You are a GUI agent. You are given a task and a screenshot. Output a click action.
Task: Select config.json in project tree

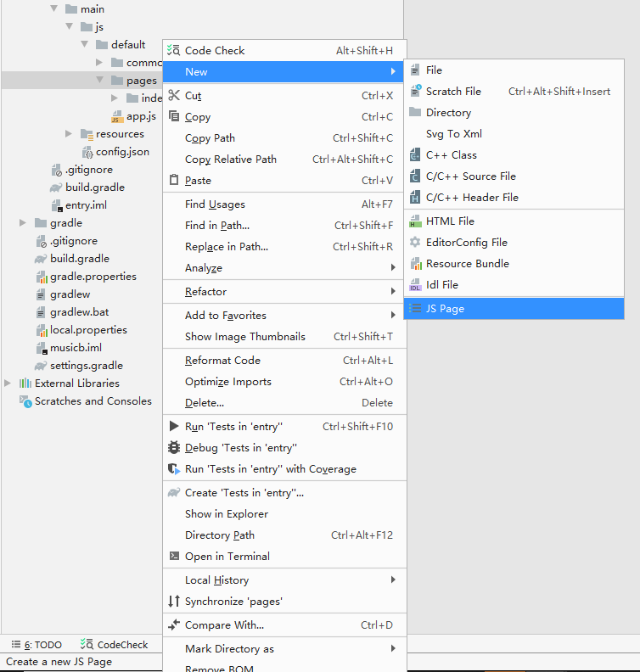[122, 152]
